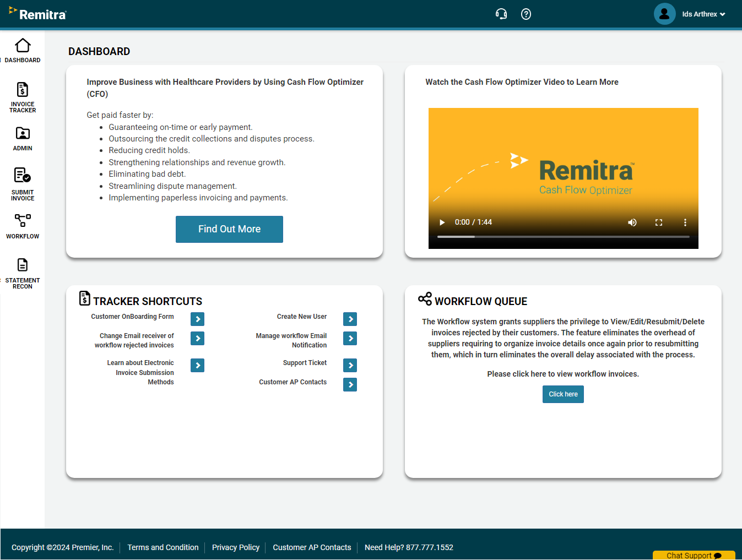Screen dimensions: 742x560
Task: Mute the Cash Flow Optimizer video
Action: 632,222
